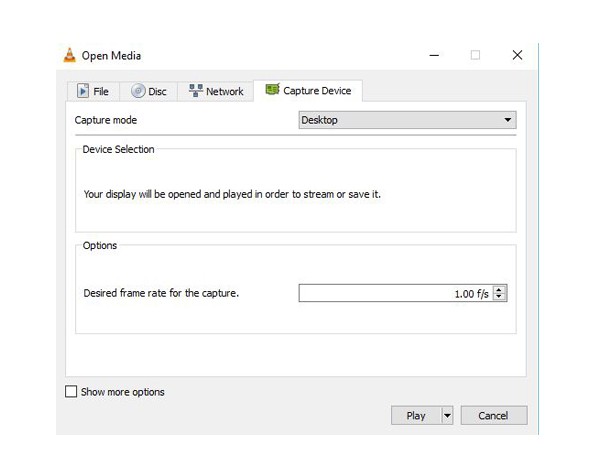The image size is (600, 470).
Task: Enable the Show more options checkbox
Action: (71, 392)
